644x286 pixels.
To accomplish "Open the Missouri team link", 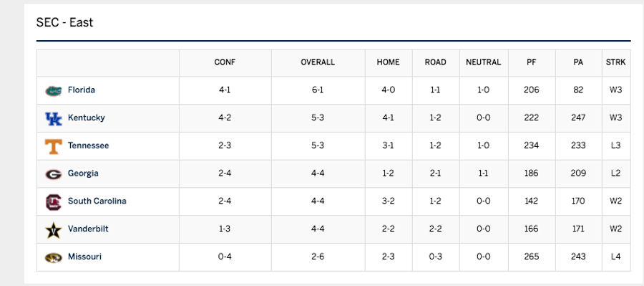I will click(84, 257).
